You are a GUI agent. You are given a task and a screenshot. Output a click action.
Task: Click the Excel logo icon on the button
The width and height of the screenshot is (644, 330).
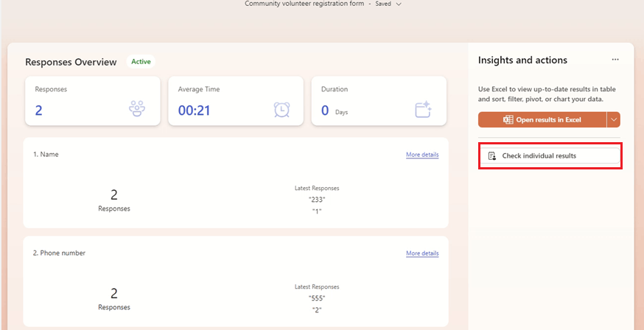pos(508,120)
